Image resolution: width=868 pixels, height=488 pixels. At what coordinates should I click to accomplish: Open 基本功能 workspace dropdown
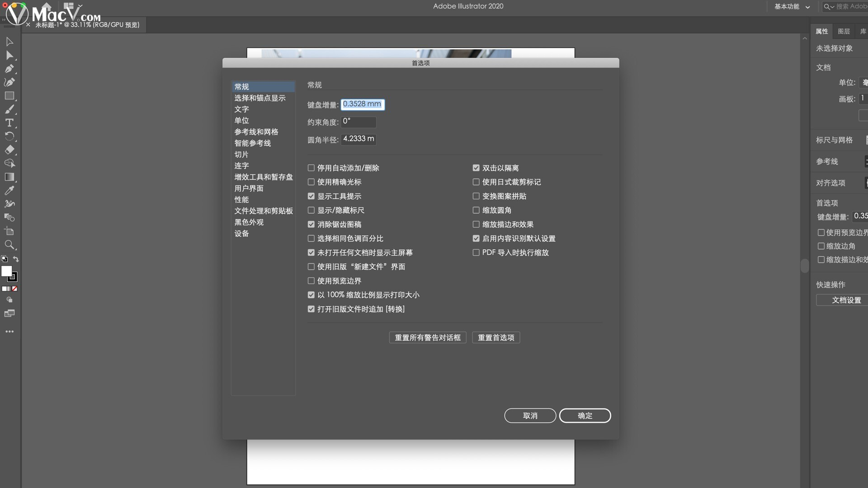(792, 7)
